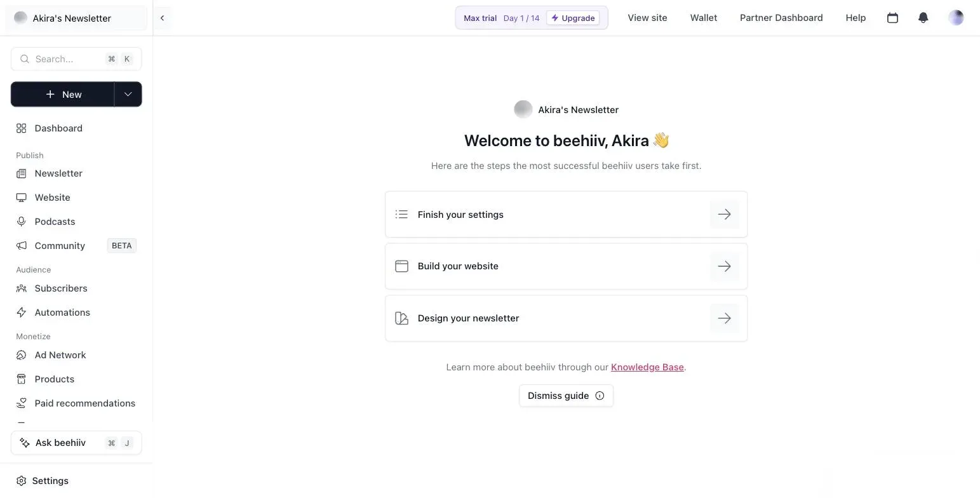Open Partner Dashboard link
Image resolution: width=980 pixels, height=498 pixels.
coord(781,18)
